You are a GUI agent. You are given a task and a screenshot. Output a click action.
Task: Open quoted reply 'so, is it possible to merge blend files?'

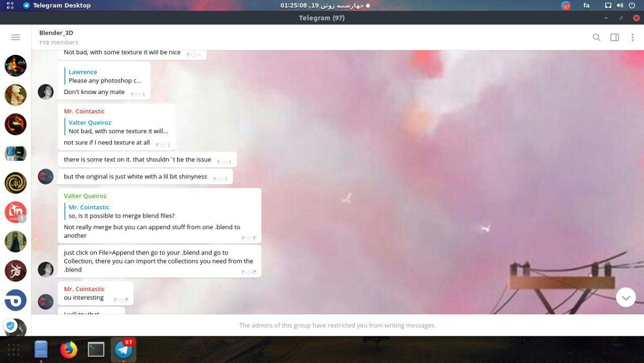point(121,211)
